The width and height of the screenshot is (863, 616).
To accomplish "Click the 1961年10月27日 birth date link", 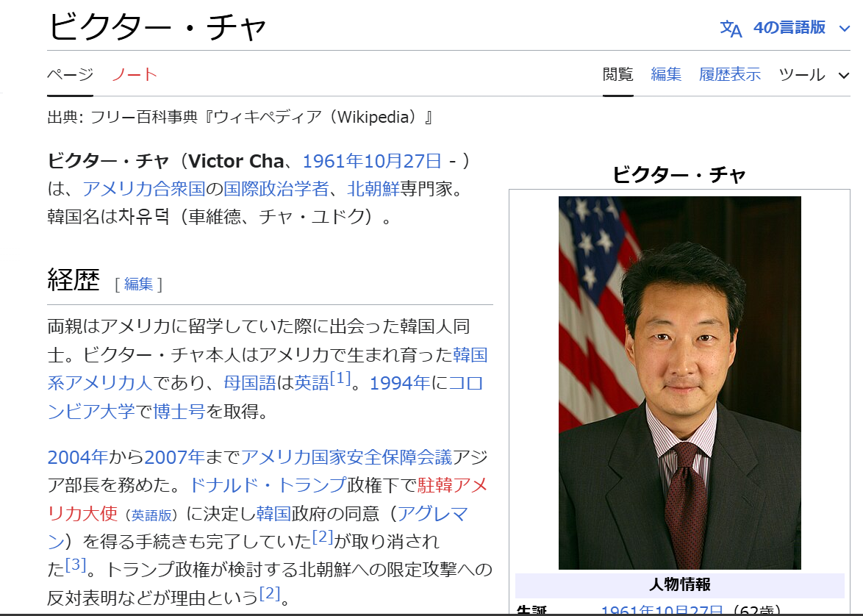I will click(372, 161).
